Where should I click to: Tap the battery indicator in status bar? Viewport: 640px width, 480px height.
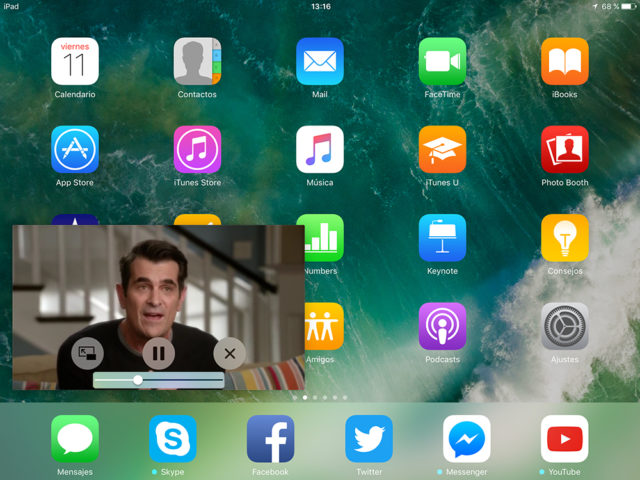tap(629, 7)
